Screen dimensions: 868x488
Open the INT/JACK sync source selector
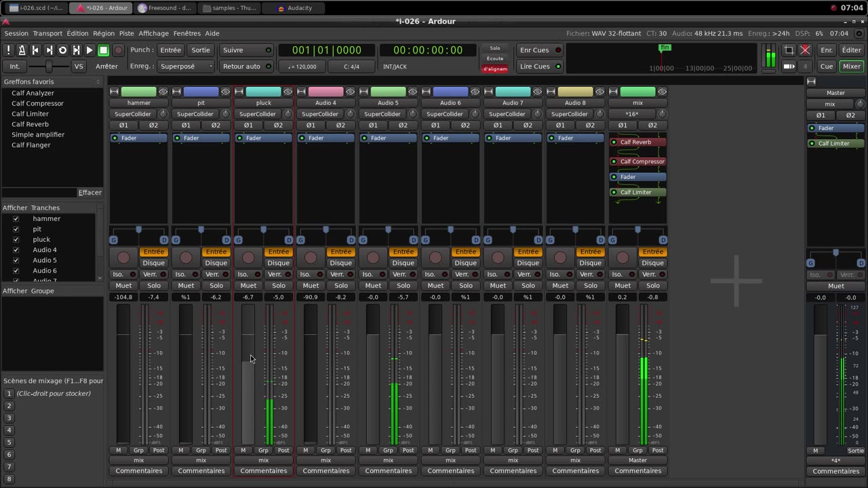(395, 66)
